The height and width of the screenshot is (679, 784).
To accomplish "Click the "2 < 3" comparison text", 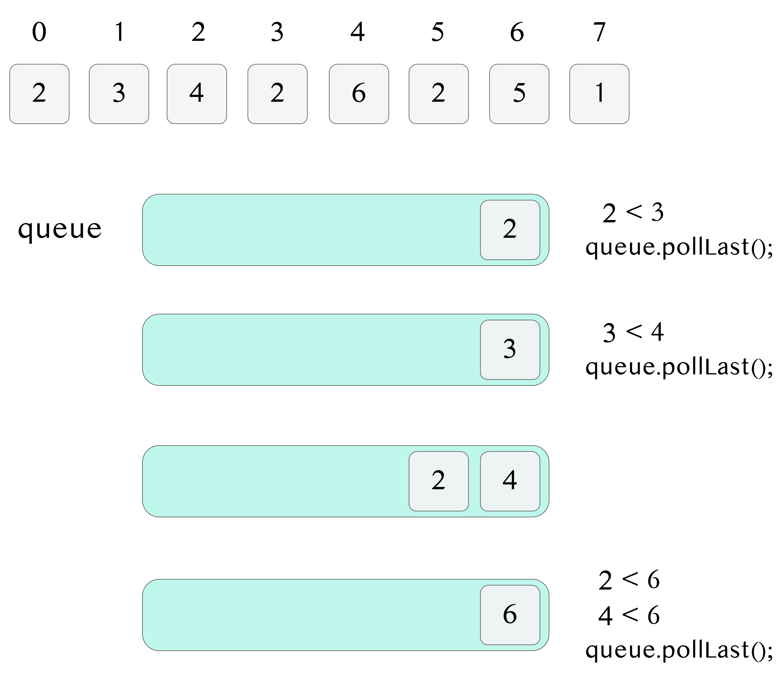I will coord(633,213).
